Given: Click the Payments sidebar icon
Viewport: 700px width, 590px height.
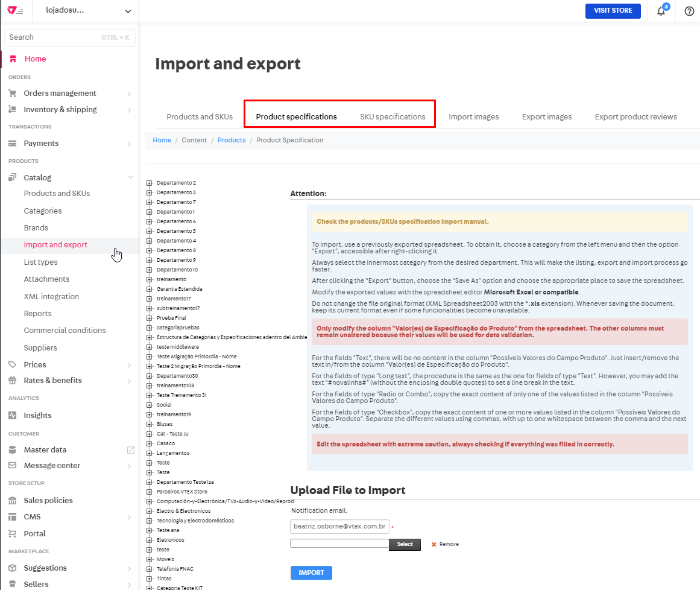Looking at the screenshot, I should tap(13, 143).
